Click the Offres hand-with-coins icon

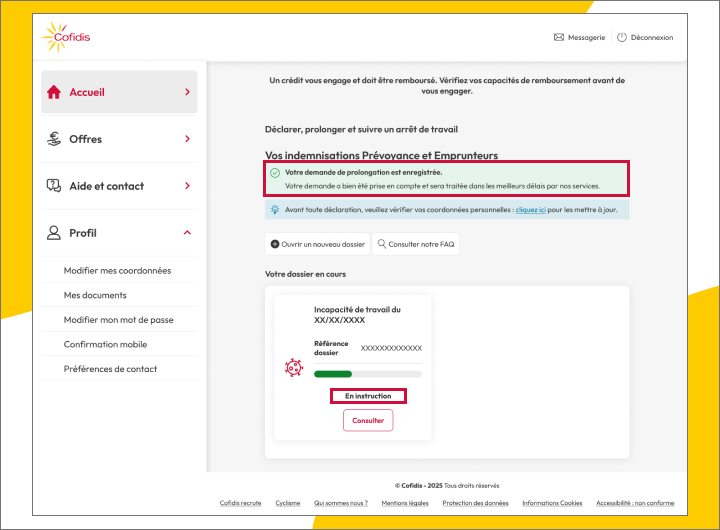[54, 139]
